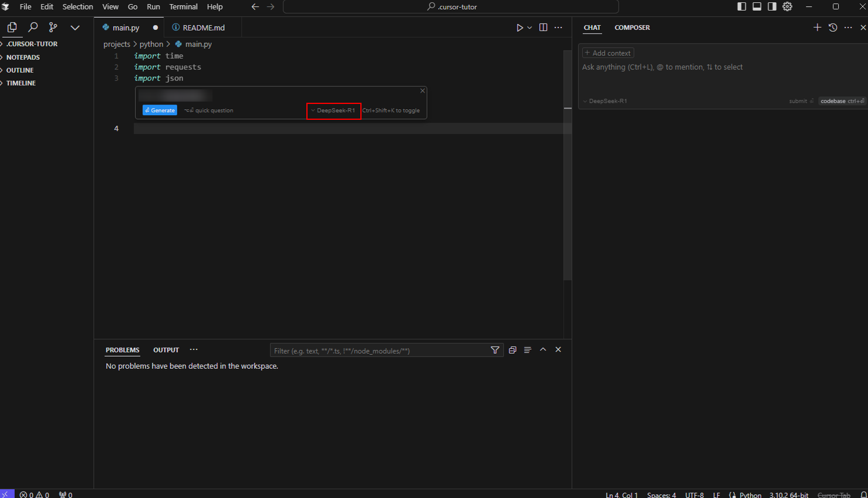The height and width of the screenshot is (498, 868).
Task: Open the File menu
Action: tap(25, 7)
